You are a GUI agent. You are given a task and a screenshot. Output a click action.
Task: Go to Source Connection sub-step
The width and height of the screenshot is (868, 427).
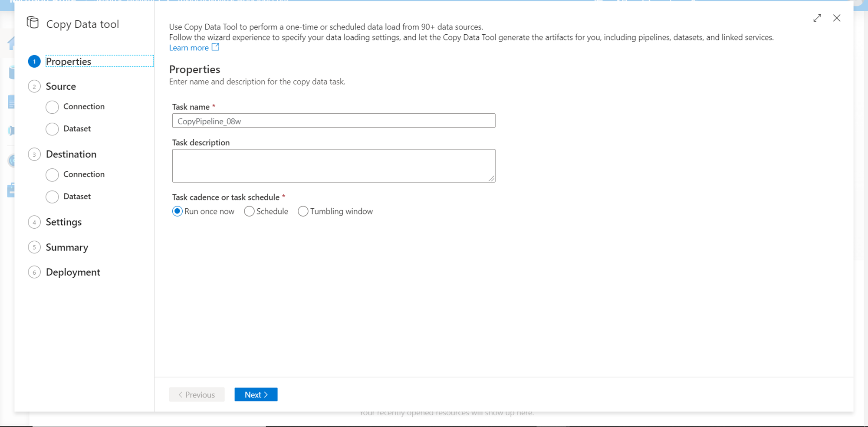pyautogui.click(x=84, y=107)
